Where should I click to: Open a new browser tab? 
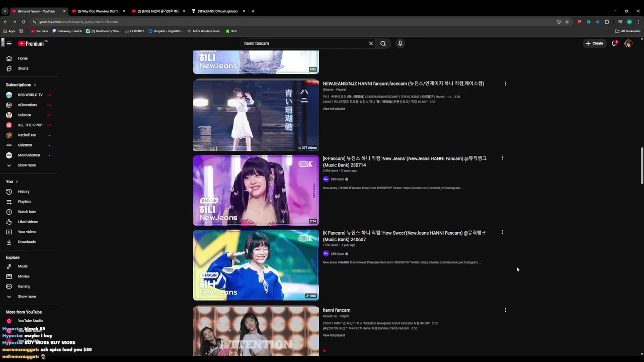tap(253, 11)
